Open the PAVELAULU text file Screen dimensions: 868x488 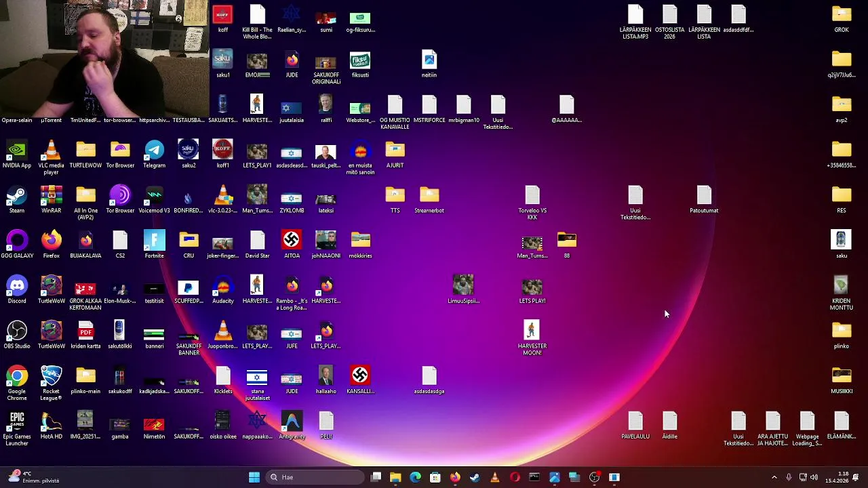(635, 426)
